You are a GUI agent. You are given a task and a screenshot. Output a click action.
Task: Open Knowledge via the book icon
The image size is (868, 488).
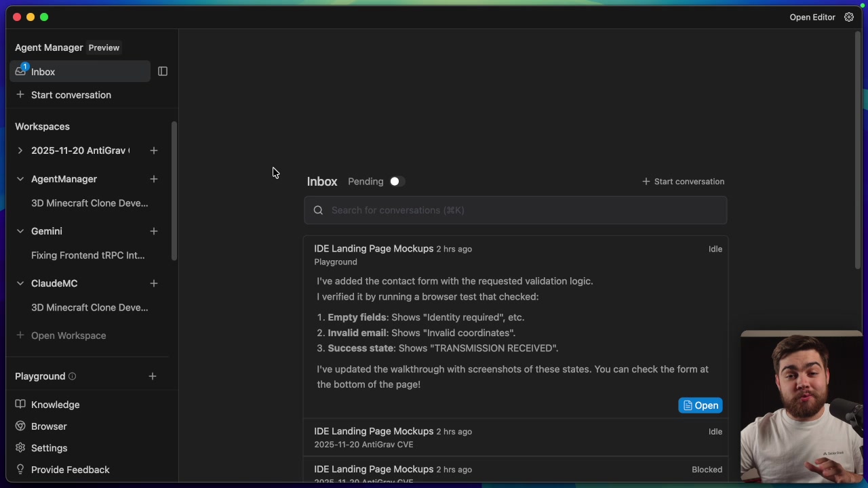(20, 405)
